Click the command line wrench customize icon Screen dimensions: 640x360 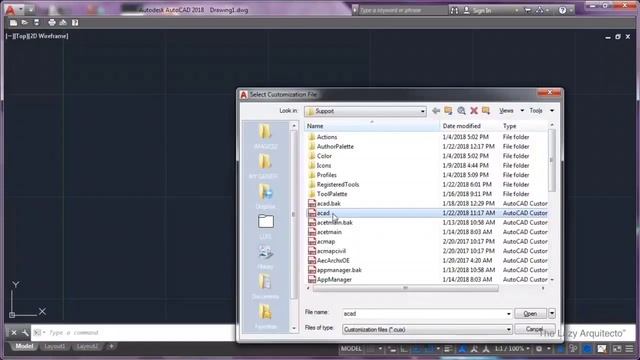point(25,333)
